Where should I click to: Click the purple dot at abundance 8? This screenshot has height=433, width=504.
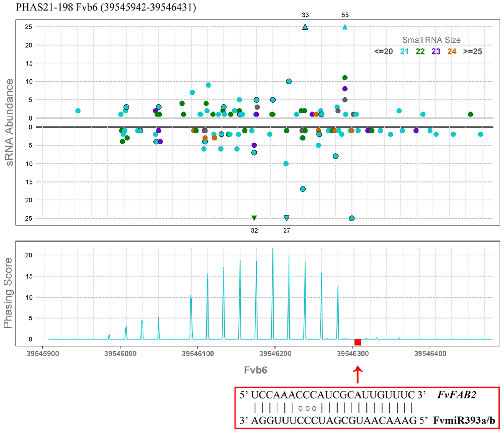tap(345, 89)
